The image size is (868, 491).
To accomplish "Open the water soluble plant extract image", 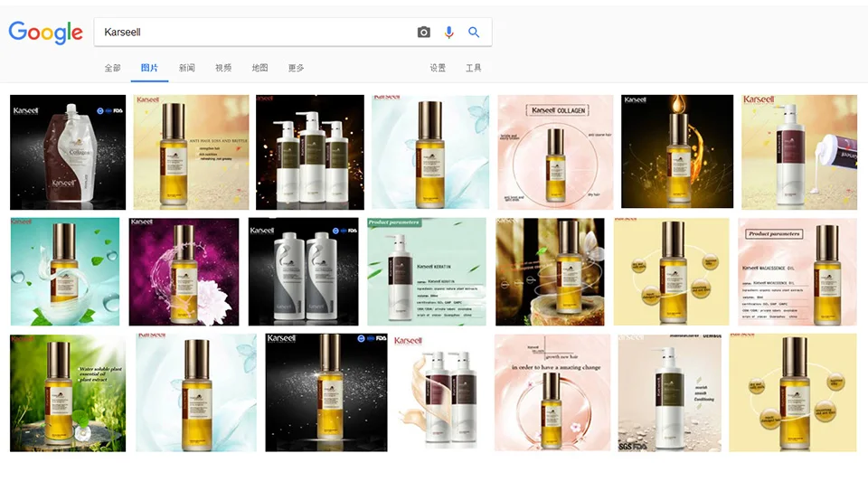I will [68, 392].
